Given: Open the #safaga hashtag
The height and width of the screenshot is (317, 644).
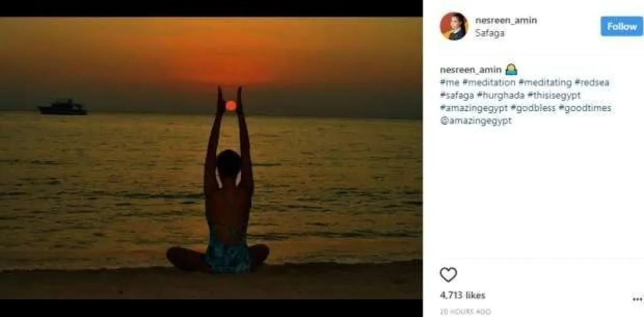Looking at the screenshot, I should 457,96.
